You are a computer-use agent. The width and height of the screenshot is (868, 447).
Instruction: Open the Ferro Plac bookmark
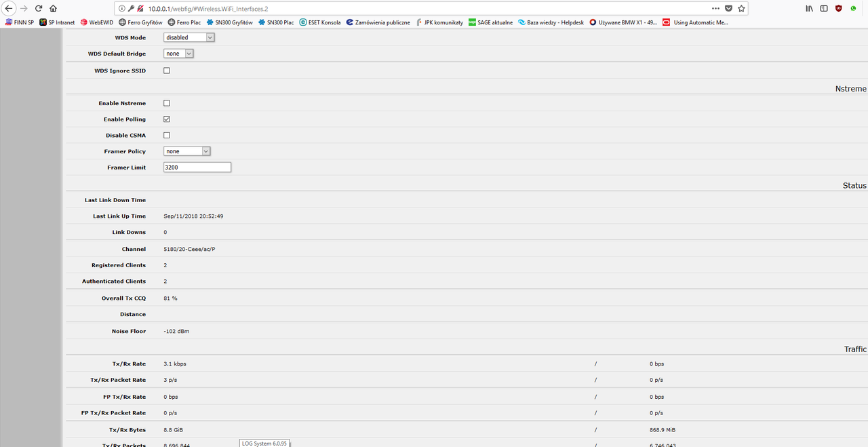tap(184, 22)
